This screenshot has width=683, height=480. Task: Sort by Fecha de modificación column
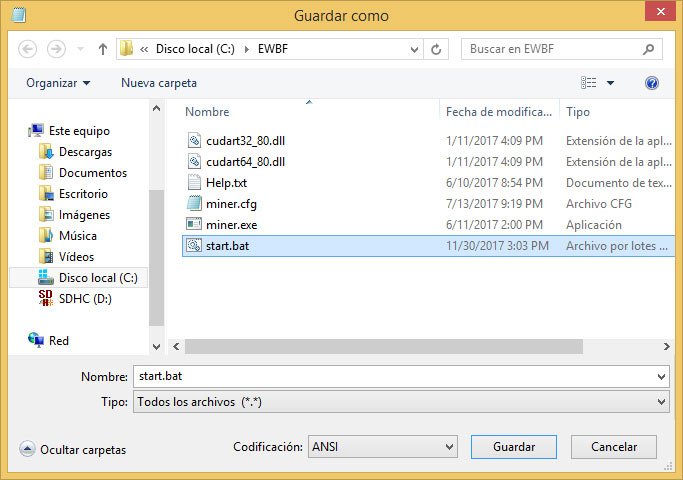[499, 112]
